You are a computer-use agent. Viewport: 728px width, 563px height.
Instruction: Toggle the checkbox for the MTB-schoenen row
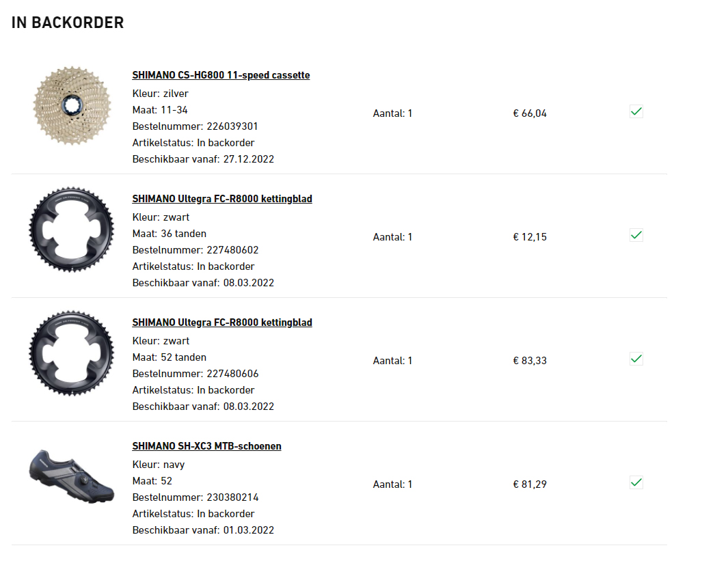636,482
